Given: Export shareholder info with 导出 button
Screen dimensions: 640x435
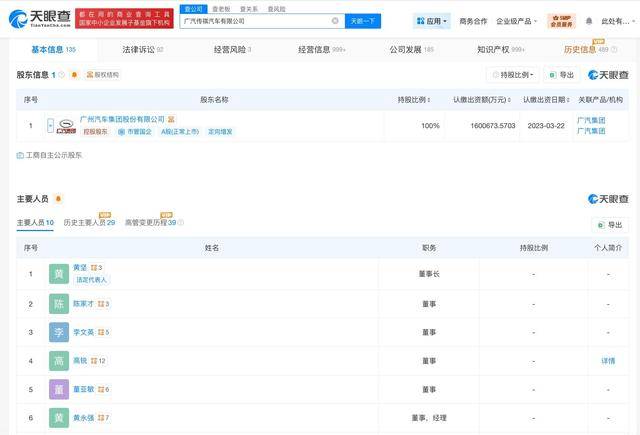Looking at the screenshot, I should pyautogui.click(x=562, y=75).
